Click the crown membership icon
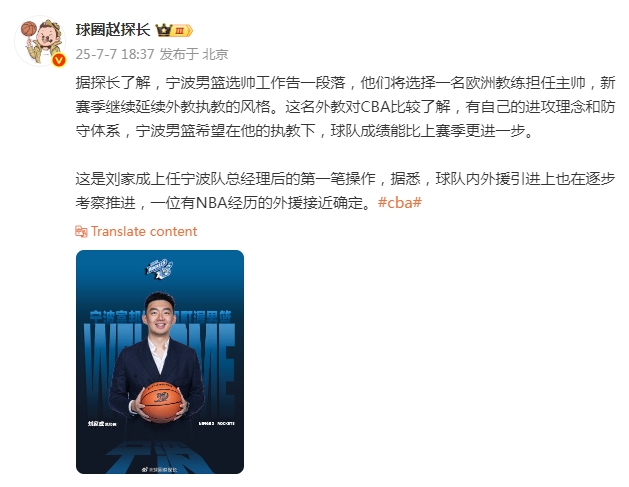The height and width of the screenshot is (487, 629). [163, 30]
